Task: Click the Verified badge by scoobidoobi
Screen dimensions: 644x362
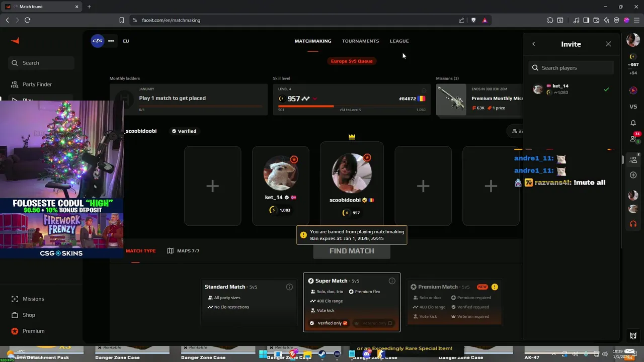Action: tap(184, 131)
